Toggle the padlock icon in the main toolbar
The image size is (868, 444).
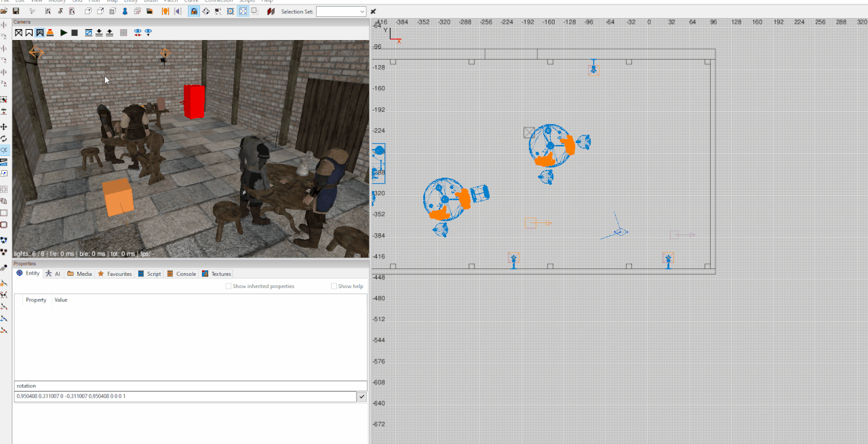click(x=194, y=12)
